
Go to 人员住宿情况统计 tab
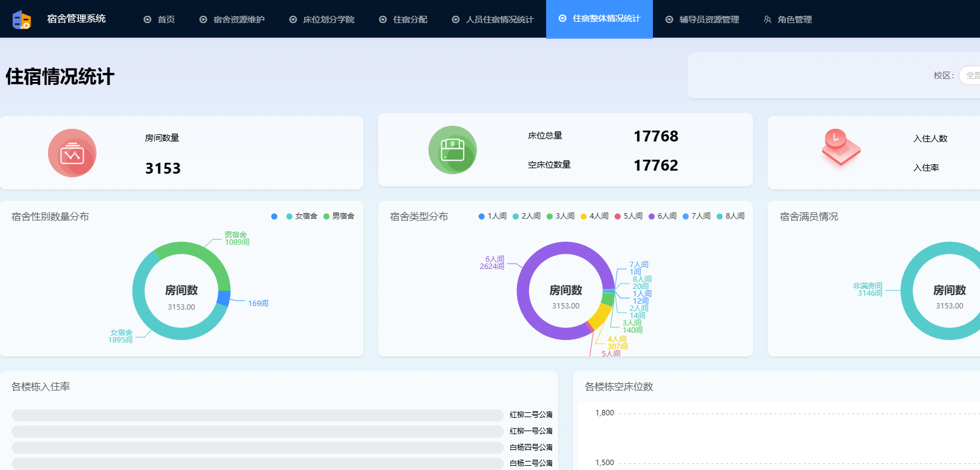[x=499, y=19]
